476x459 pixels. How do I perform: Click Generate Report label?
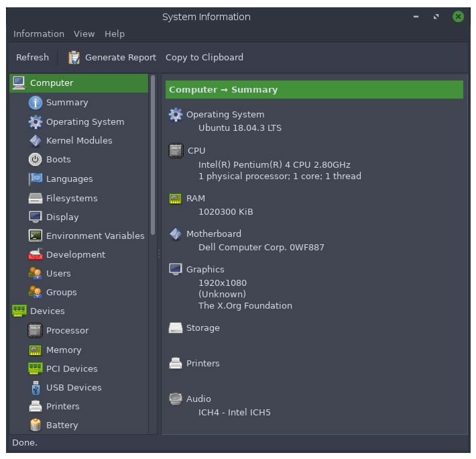click(121, 58)
